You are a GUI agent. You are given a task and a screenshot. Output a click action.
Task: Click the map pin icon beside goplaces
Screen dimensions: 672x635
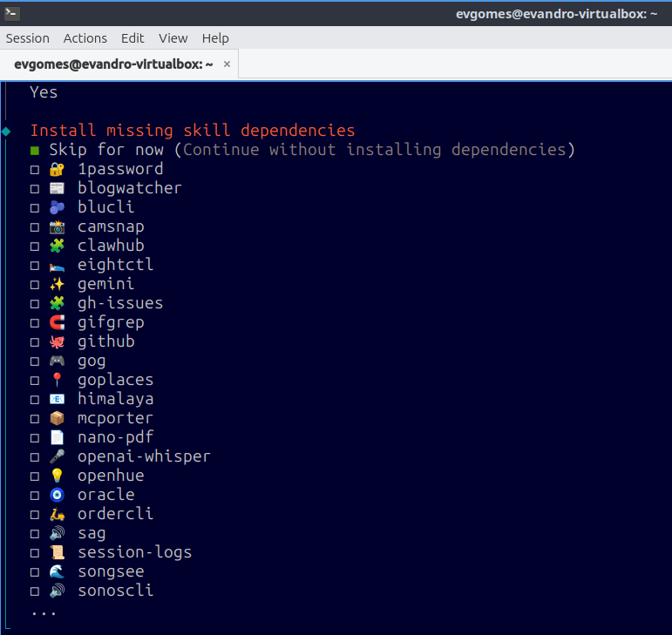[x=57, y=380]
